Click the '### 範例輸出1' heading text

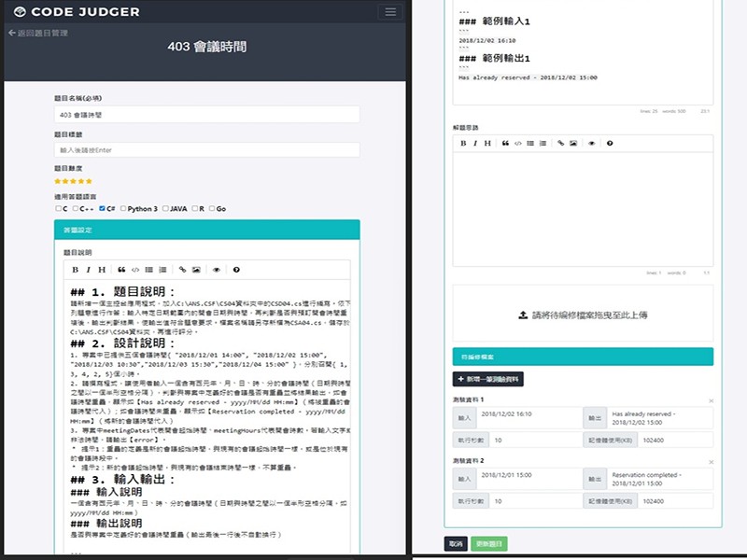tap(495, 59)
